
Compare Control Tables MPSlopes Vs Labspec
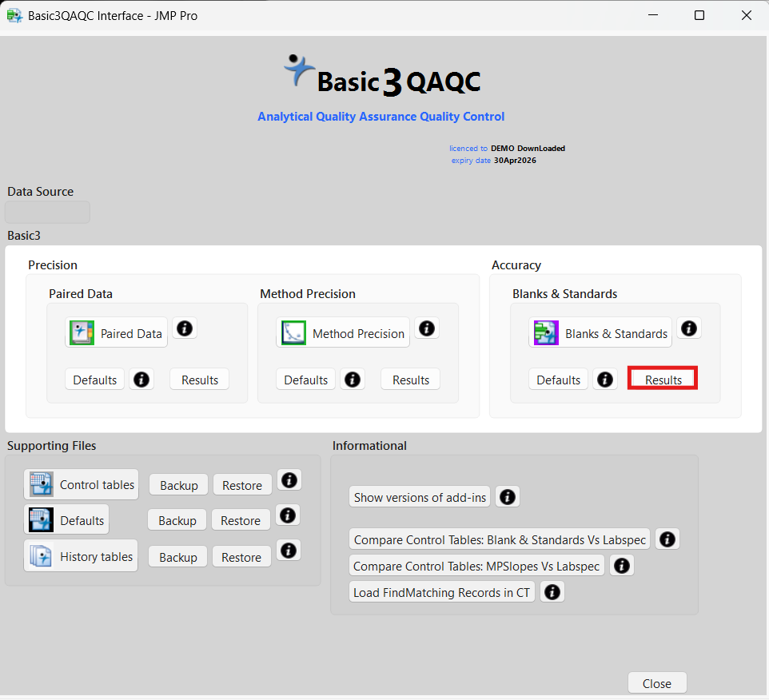[x=476, y=565]
